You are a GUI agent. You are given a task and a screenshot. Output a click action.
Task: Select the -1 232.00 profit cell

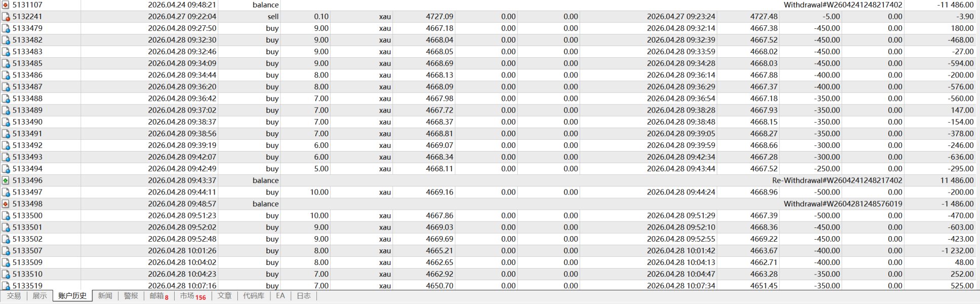[957, 251]
